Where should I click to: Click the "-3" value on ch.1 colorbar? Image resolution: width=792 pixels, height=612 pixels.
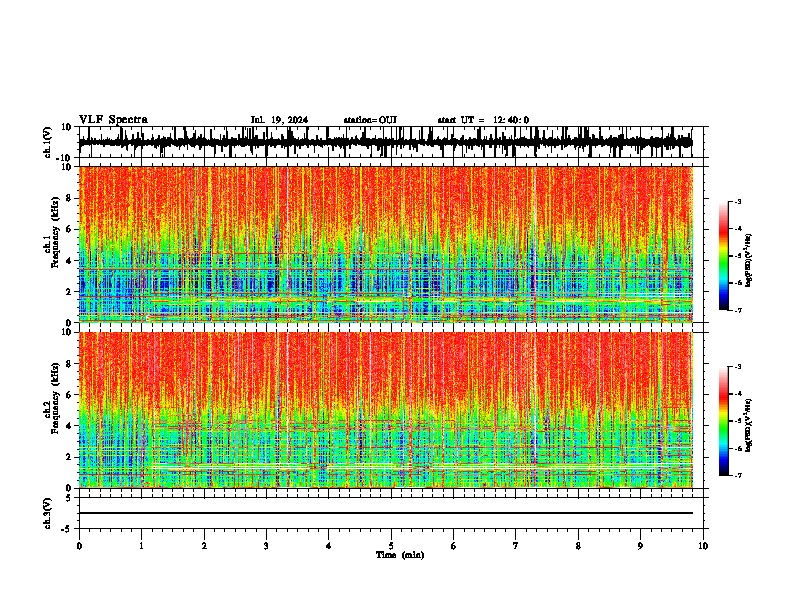coord(737,201)
